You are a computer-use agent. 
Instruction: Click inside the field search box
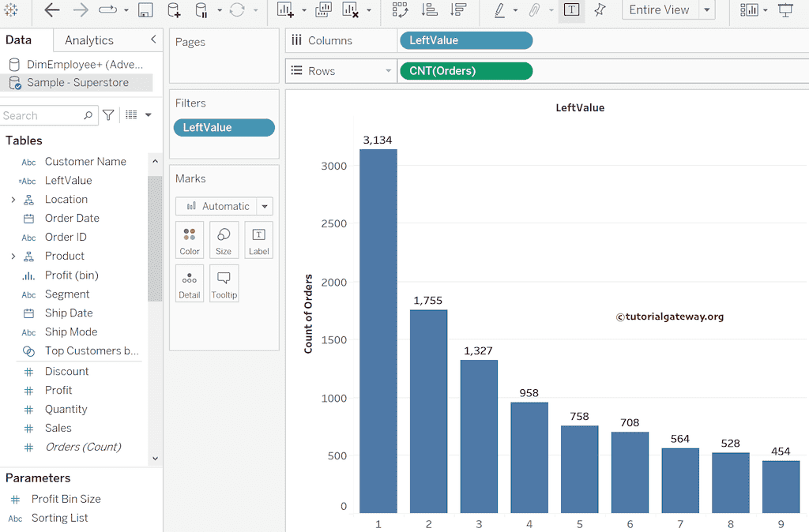tap(43, 115)
